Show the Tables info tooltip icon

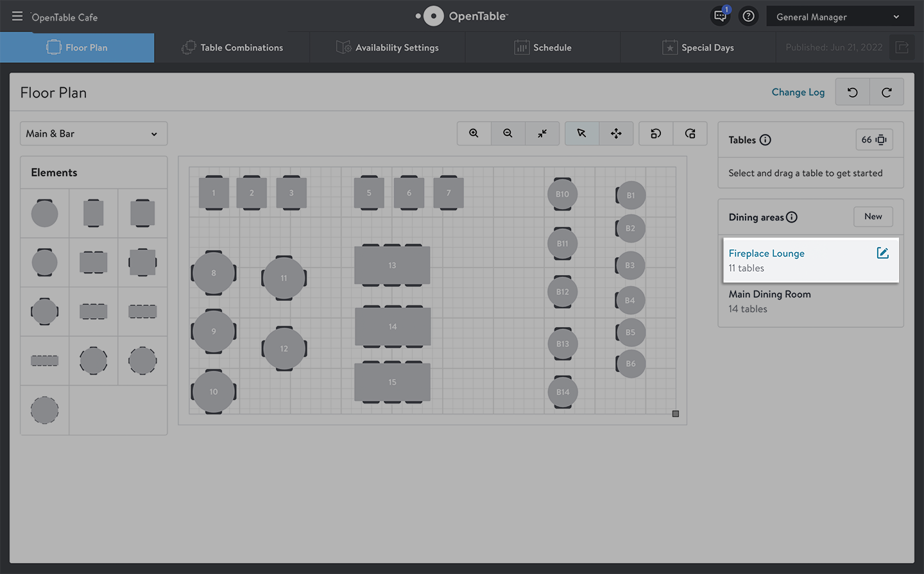point(766,140)
